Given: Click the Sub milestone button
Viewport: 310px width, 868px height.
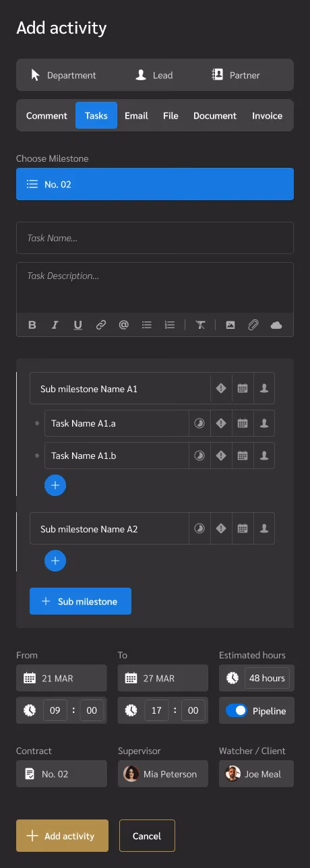Looking at the screenshot, I should (x=80, y=601).
